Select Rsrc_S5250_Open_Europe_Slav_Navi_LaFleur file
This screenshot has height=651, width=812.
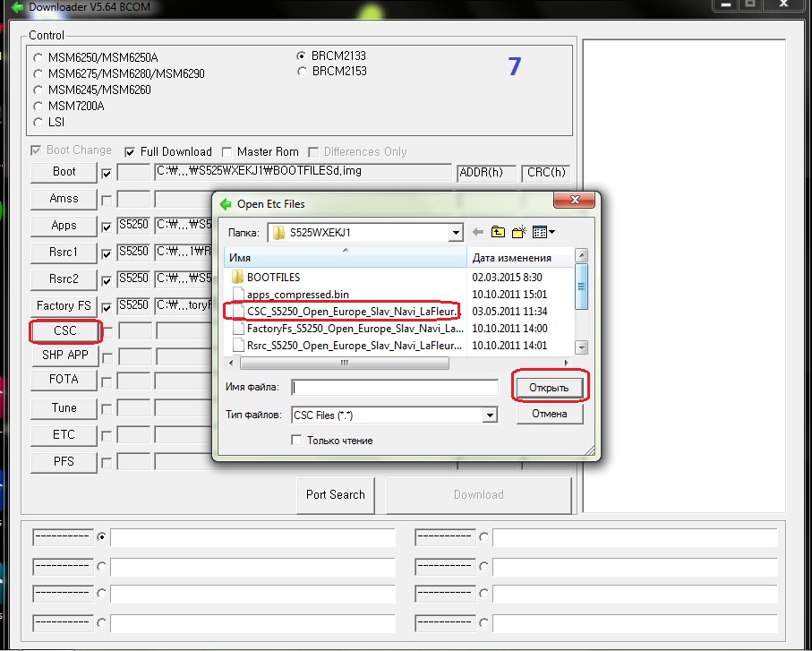(x=346, y=346)
